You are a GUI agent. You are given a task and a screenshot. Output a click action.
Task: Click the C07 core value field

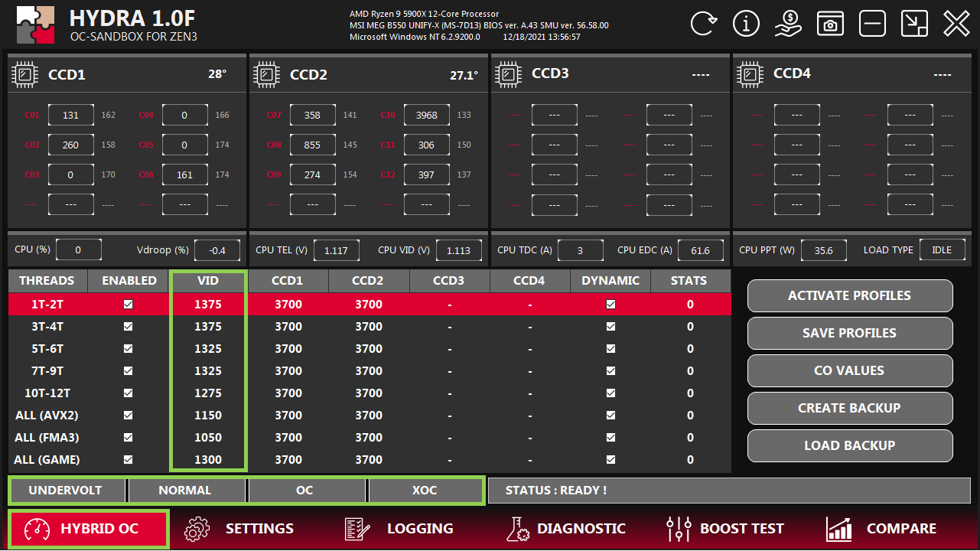pyautogui.click(x=312, y=116)
